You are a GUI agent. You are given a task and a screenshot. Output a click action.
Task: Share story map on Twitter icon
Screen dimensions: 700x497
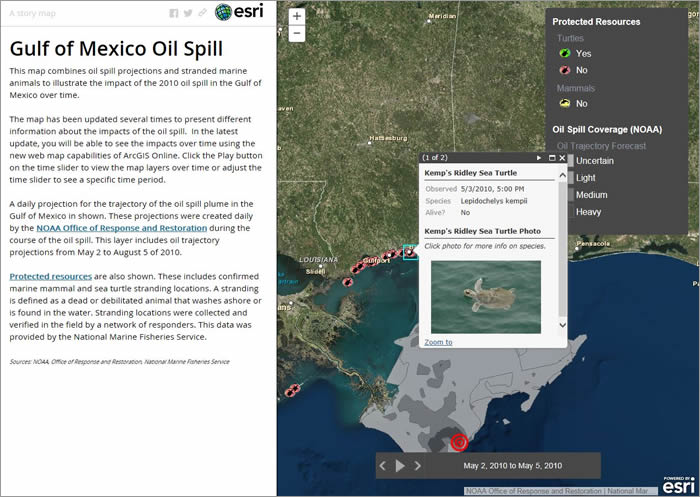tap(188, 13)
